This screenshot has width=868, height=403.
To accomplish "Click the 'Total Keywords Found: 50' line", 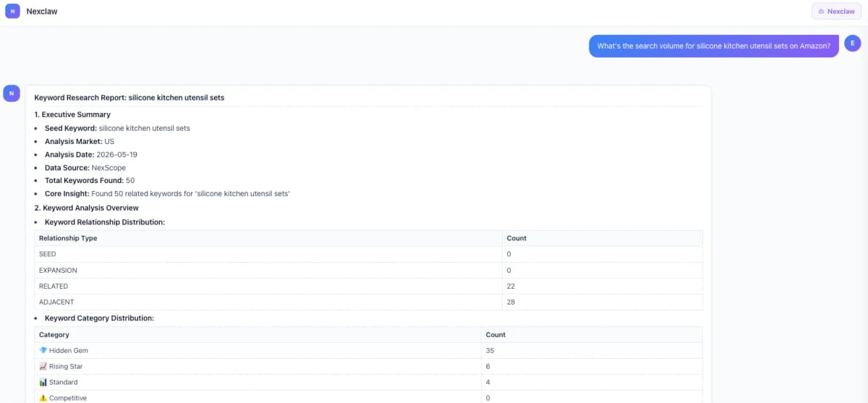I will pyautogui.click(x=90, y=181).
